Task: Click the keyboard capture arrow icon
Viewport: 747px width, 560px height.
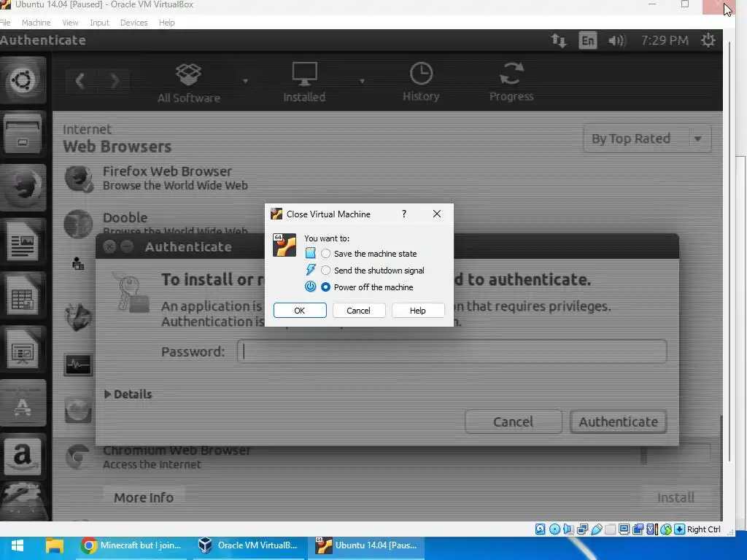Action: 680,529
